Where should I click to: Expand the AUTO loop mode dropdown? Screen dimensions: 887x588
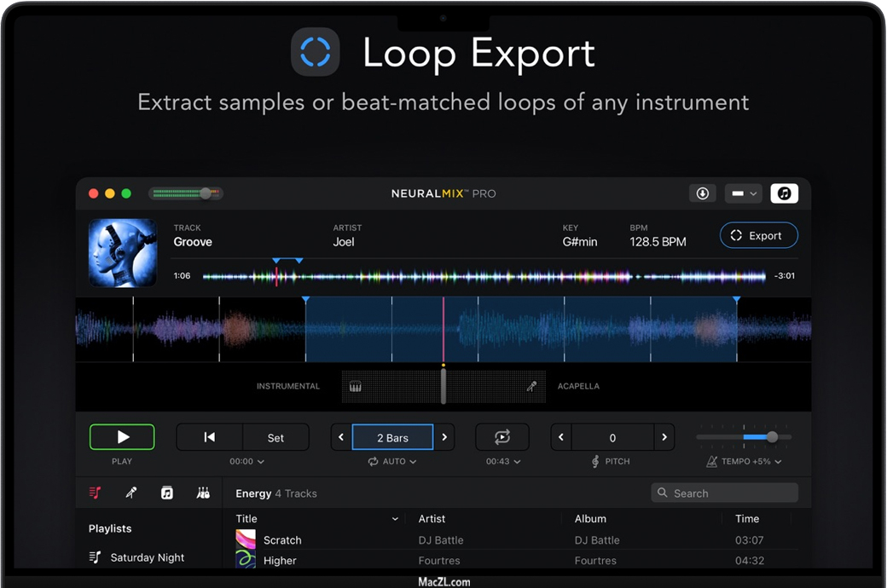click(392, 461)
